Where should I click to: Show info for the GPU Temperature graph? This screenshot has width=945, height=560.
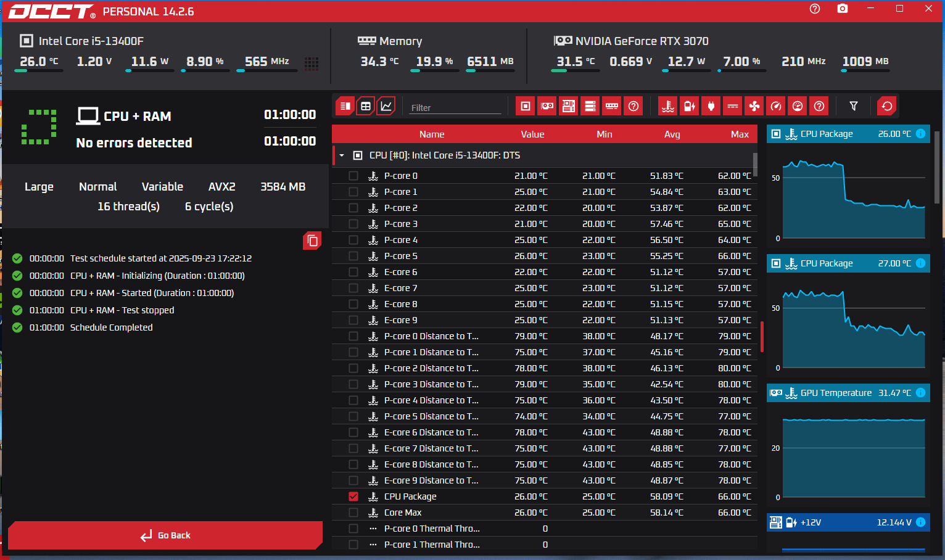pos(920,393)
